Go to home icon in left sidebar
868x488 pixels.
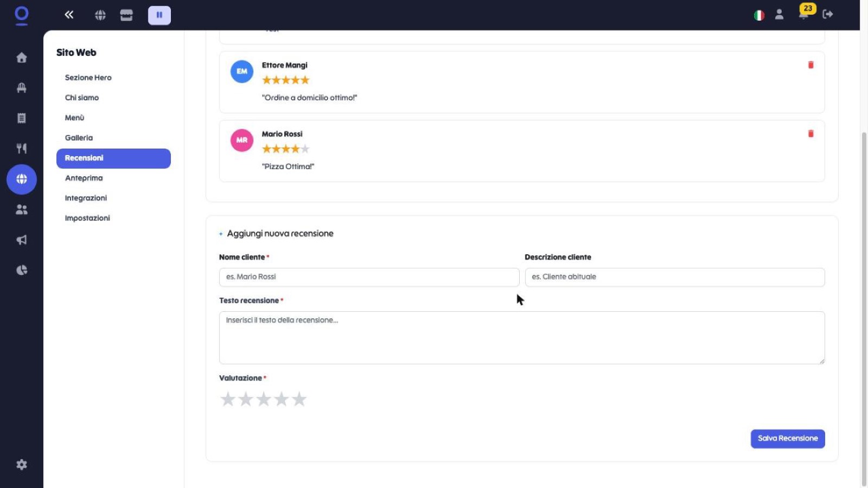point(22,57)
